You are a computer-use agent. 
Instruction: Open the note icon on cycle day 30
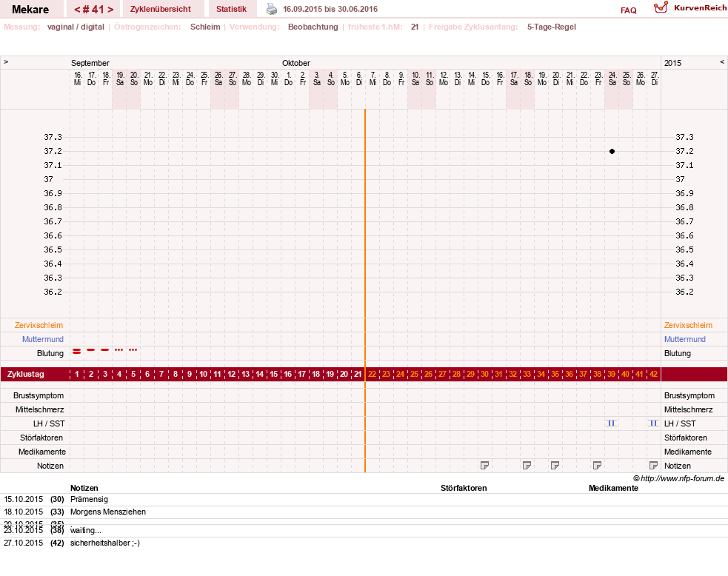click(484, 466)
